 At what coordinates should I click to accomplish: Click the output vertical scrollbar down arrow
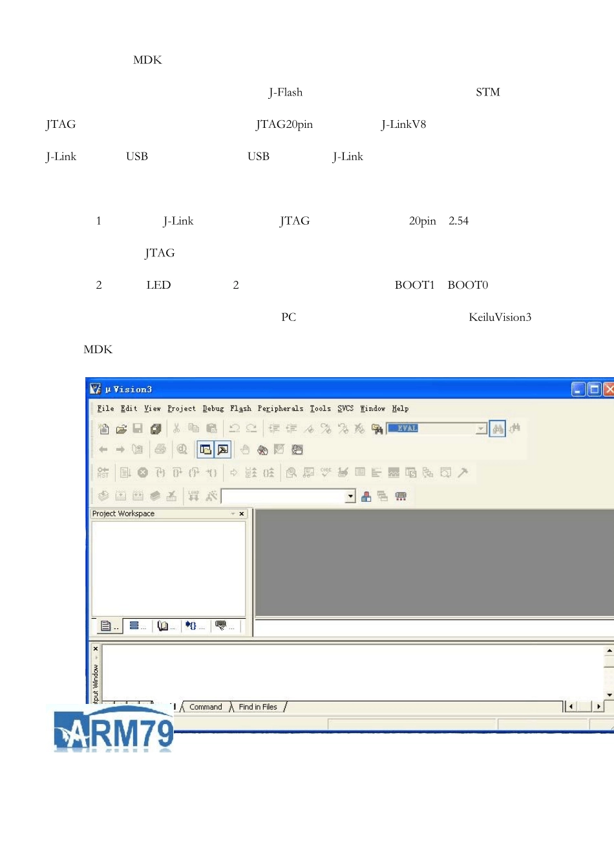[x=609, y=695]
